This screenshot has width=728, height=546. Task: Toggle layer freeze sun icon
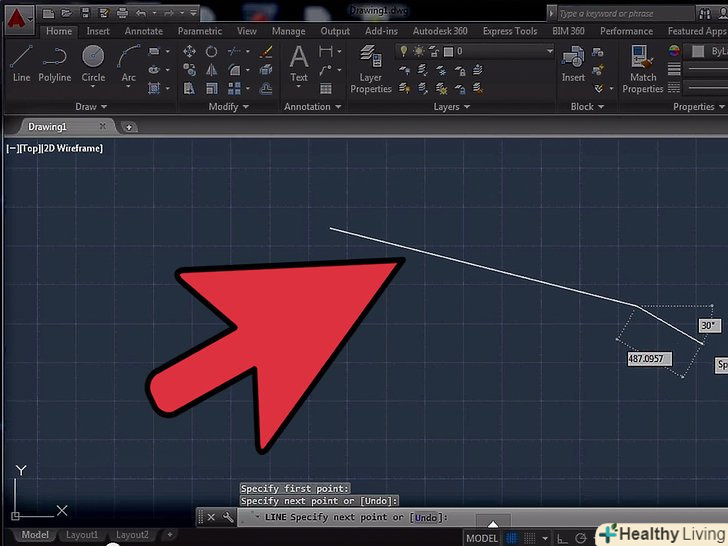(419, 51)
